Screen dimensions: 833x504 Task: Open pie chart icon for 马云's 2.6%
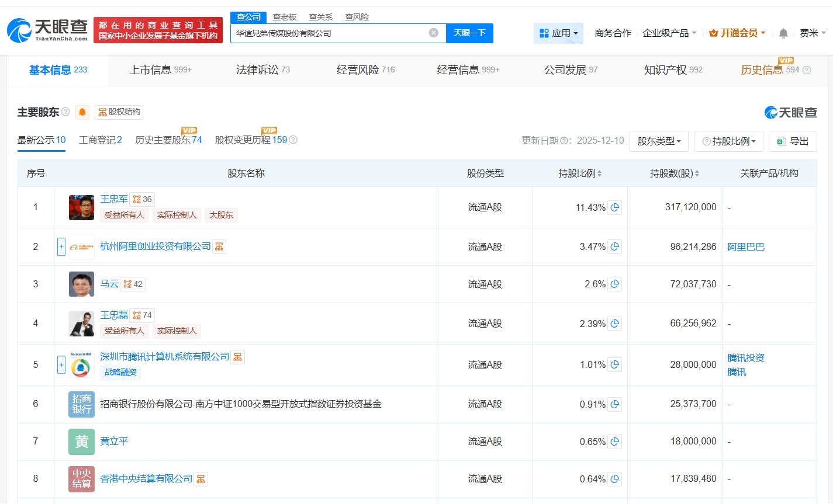614,284
